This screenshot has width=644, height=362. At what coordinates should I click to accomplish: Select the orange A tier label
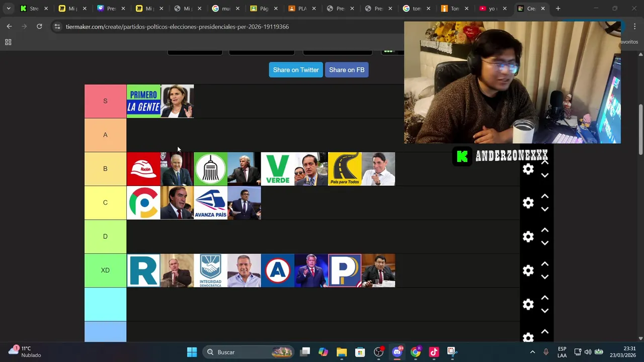105,135
